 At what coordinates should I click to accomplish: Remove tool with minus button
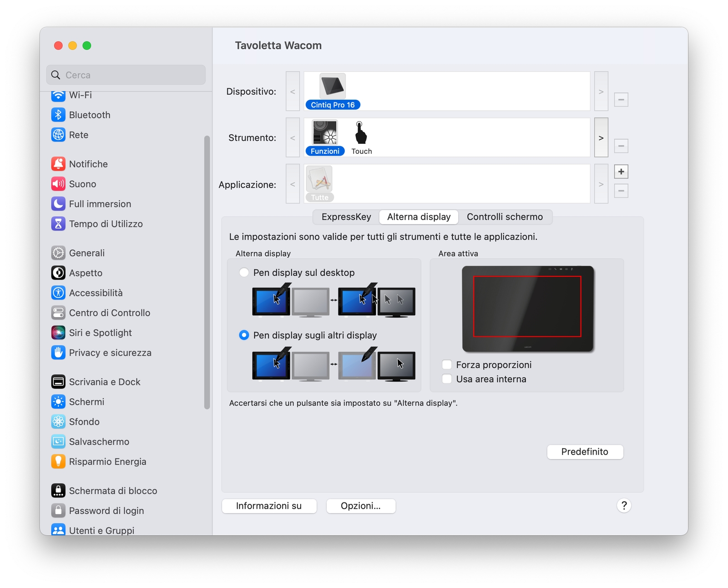tap(621, 146)
